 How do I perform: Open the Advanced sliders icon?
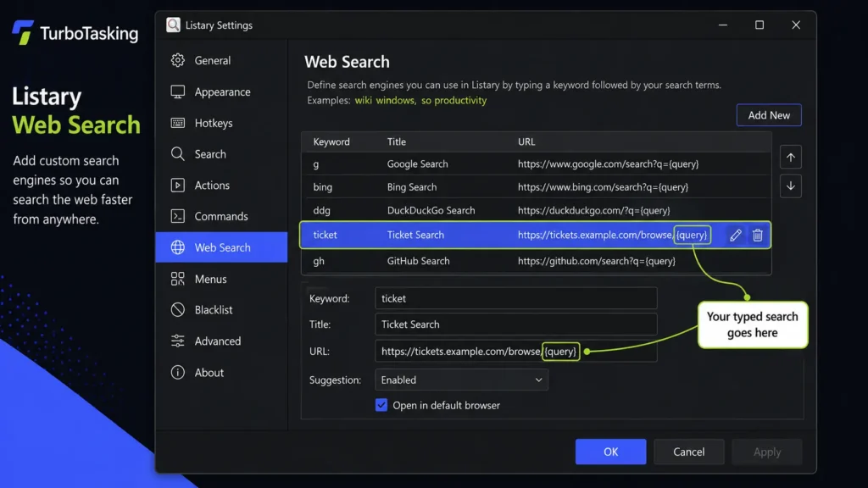[178, 341]
